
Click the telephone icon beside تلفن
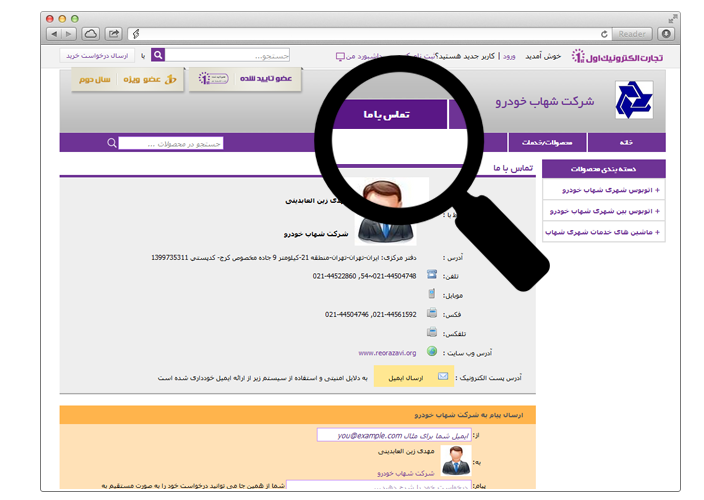[432, 274]
